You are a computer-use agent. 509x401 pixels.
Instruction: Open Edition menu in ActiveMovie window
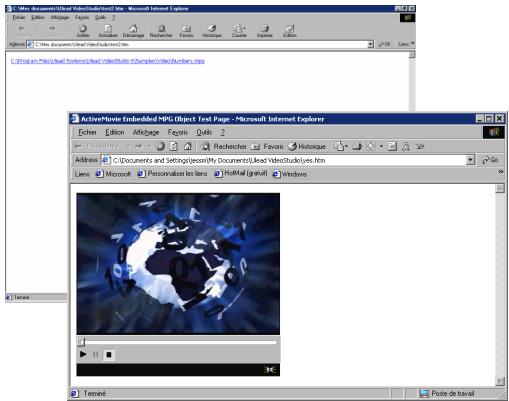click(x=115, y=132)
